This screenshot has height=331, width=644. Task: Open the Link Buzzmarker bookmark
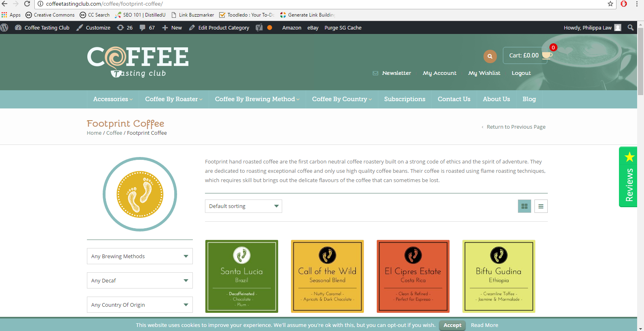[193, 15]
